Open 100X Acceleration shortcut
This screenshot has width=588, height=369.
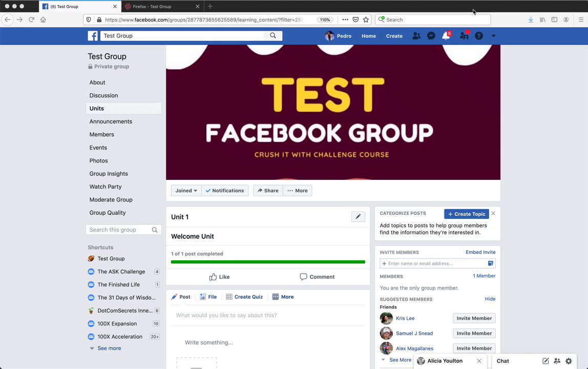tap(120, 336)
